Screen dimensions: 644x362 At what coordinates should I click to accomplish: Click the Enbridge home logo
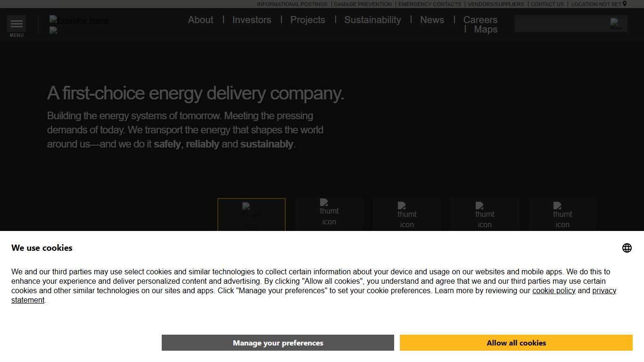pyautogui.click(x=78, y=20)
